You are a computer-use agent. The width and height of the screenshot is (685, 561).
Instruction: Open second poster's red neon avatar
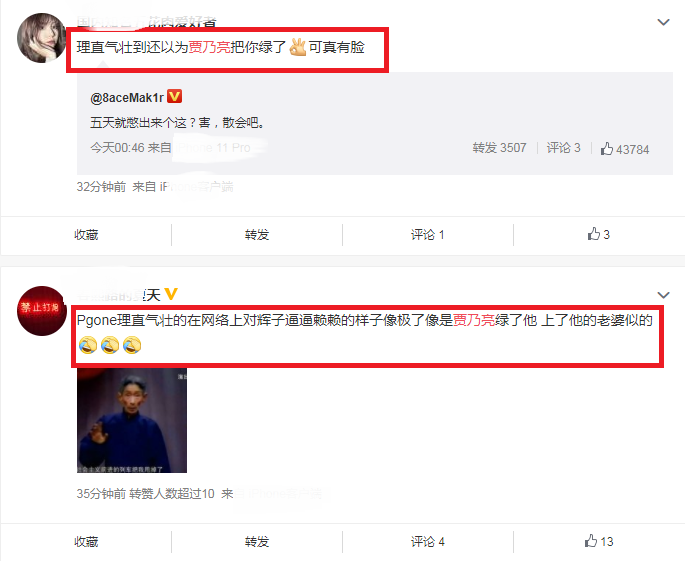click(x=42, y=311)
